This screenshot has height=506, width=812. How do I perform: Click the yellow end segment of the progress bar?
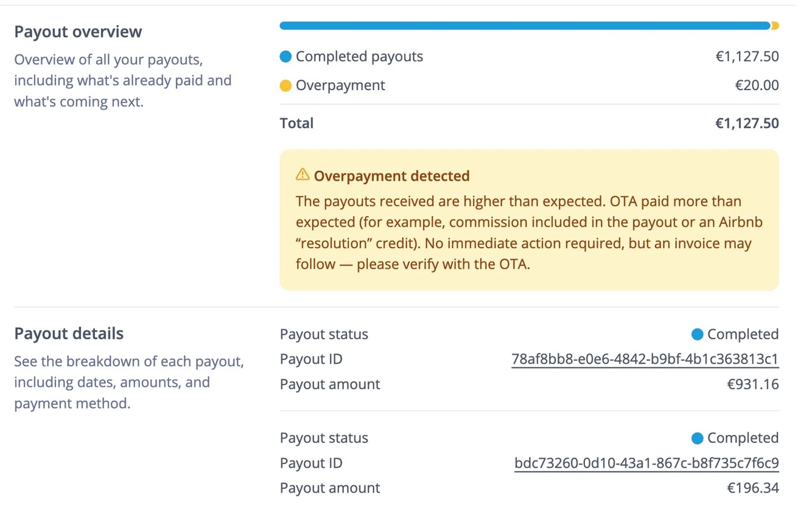pyautogui.click(x=775, y=26)
